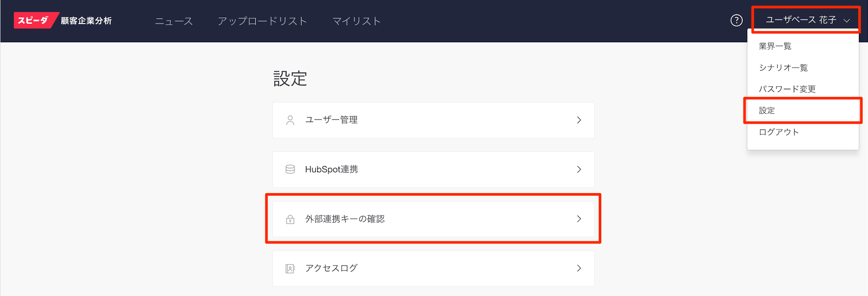Click the person icon beside ユーザー管理

click(x=290, y=120)
